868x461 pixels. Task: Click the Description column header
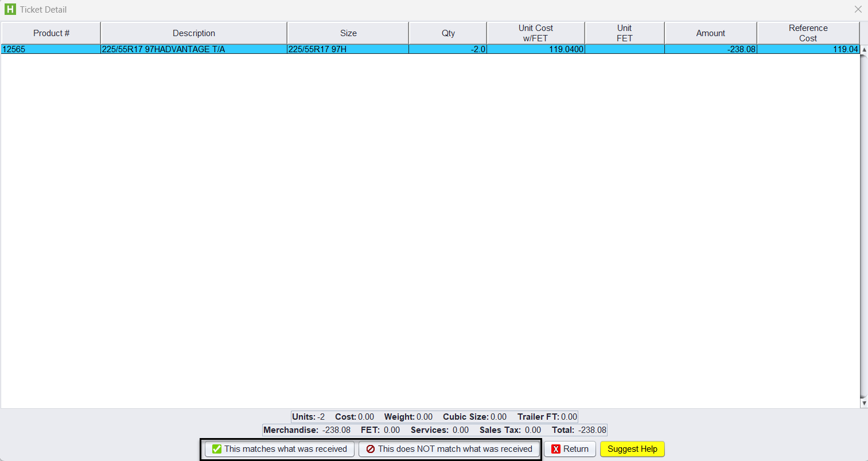194,33
